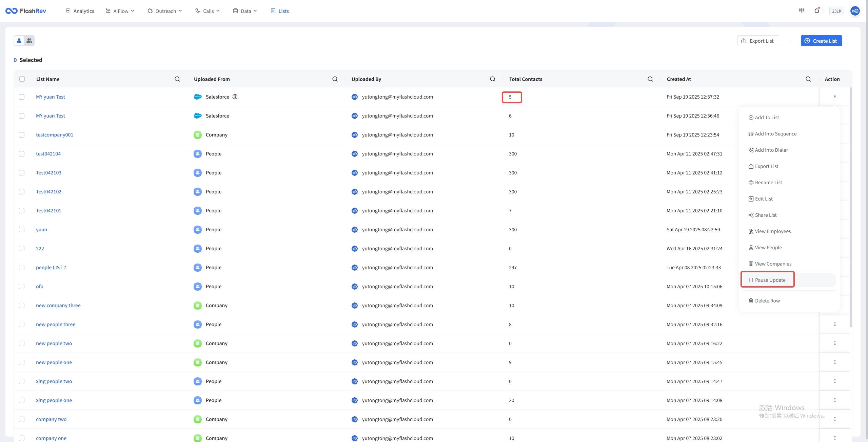Screen dimensions: 868x442
Task: Choose Pause Update from context menu
Action: (770, 280)
